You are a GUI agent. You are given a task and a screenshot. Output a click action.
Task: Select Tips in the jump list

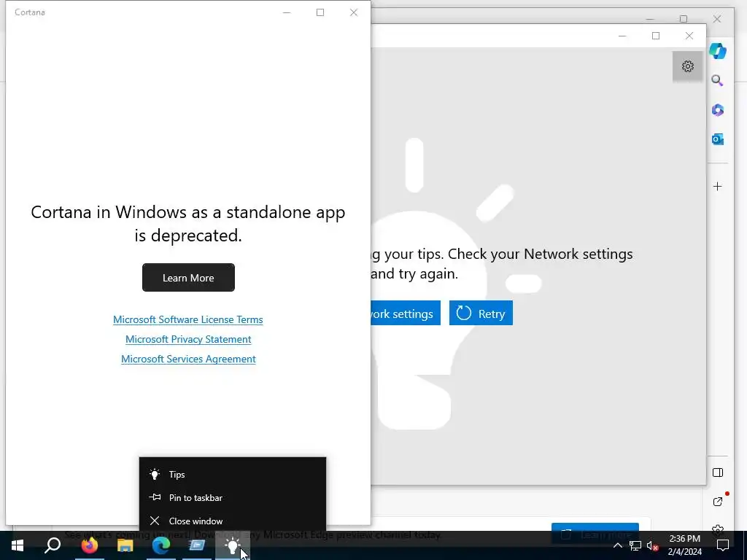click(233, 474)
